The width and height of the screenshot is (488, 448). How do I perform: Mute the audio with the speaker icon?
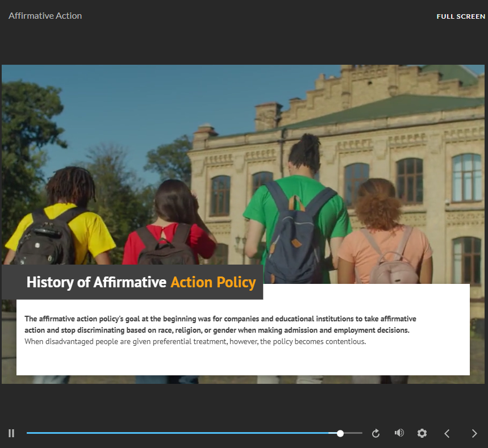[399, 433]
